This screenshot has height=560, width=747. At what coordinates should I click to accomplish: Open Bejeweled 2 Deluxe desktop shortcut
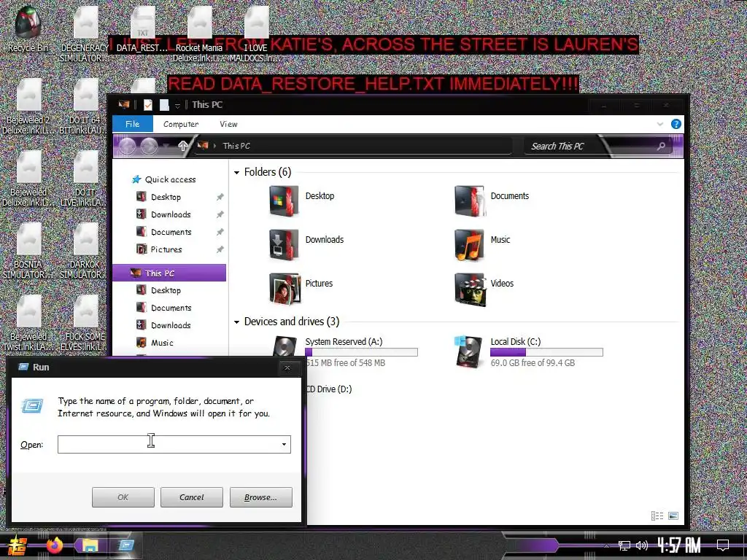[x=28, y=106]
